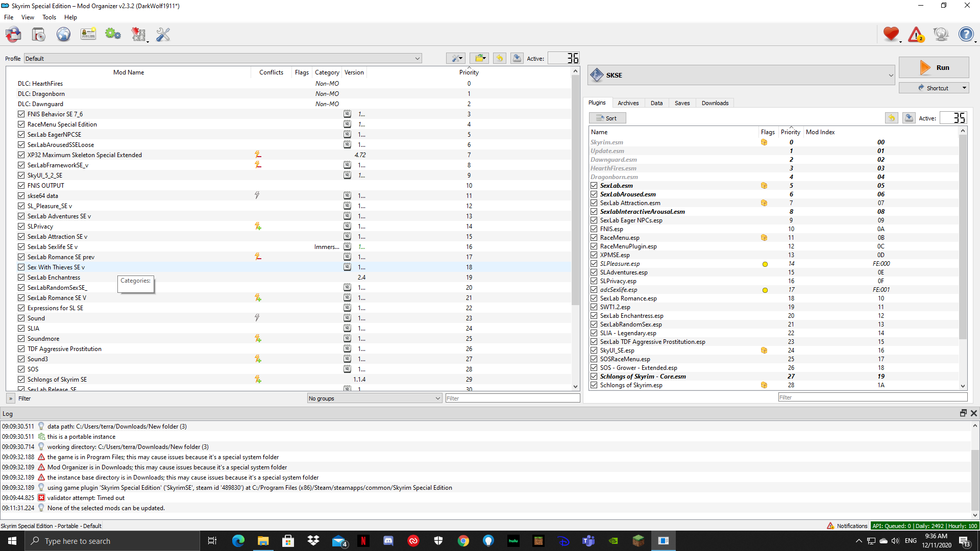Screen dimensions: 980x551
Task: Open the No groups dropdown
Action: tap(375, 398)
